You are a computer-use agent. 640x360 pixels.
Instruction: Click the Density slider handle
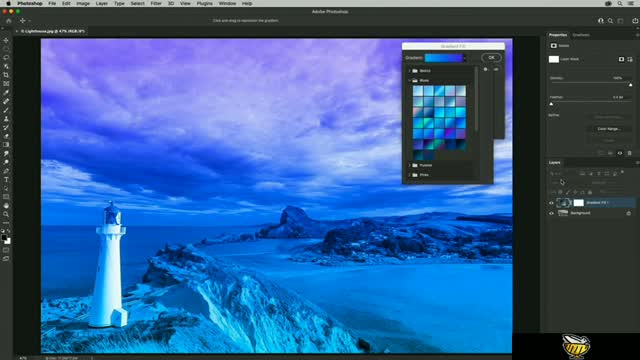click(x=631, y=85)
